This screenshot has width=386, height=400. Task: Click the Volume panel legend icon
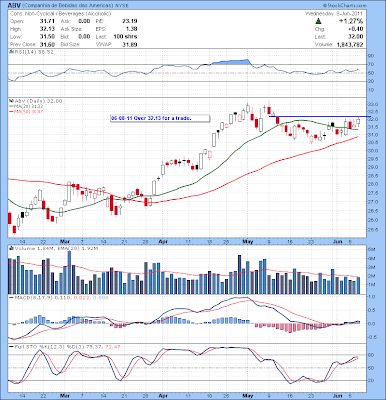coord(10,248)
